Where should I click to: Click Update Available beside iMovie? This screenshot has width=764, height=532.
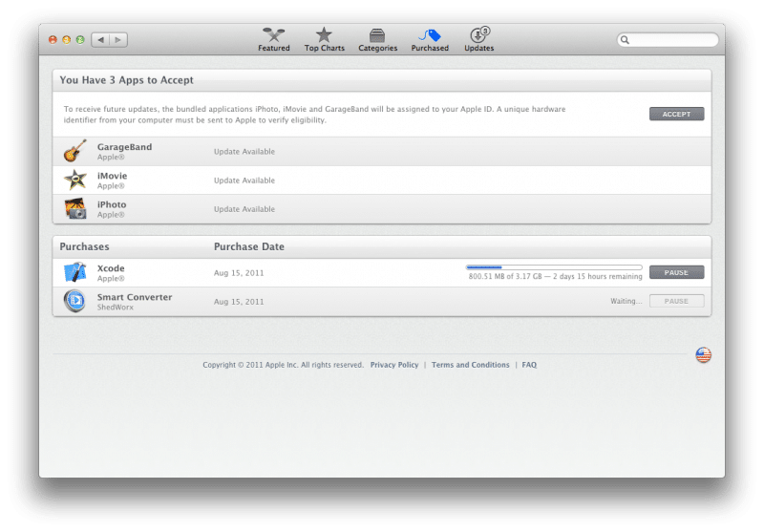pyautogui.click(x=244, y=181)
